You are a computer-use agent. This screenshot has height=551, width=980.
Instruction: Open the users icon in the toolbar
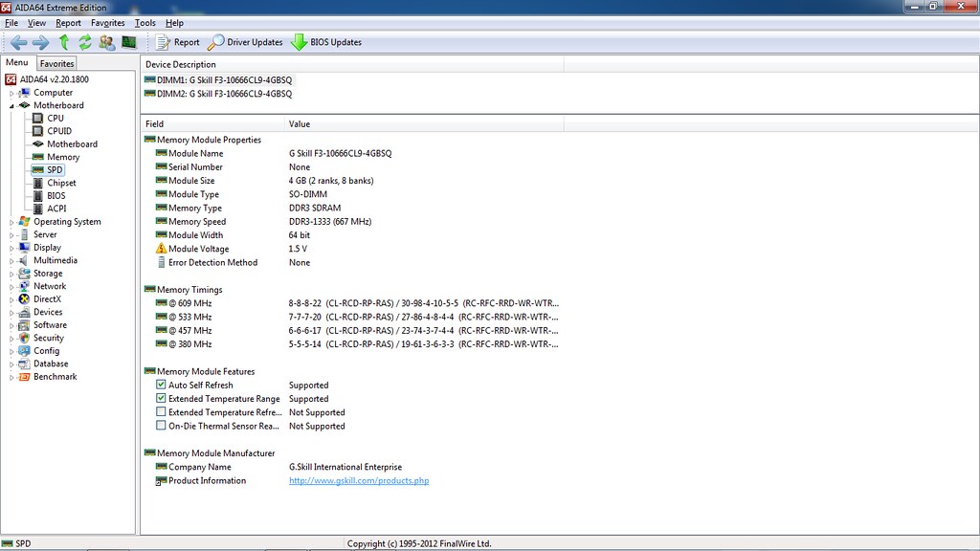(107, 42)
